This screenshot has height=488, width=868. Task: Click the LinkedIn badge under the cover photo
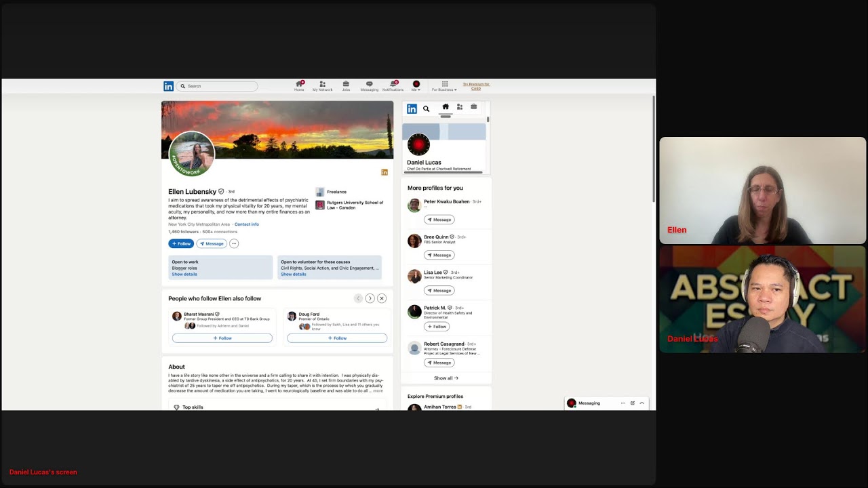point(384,172)
